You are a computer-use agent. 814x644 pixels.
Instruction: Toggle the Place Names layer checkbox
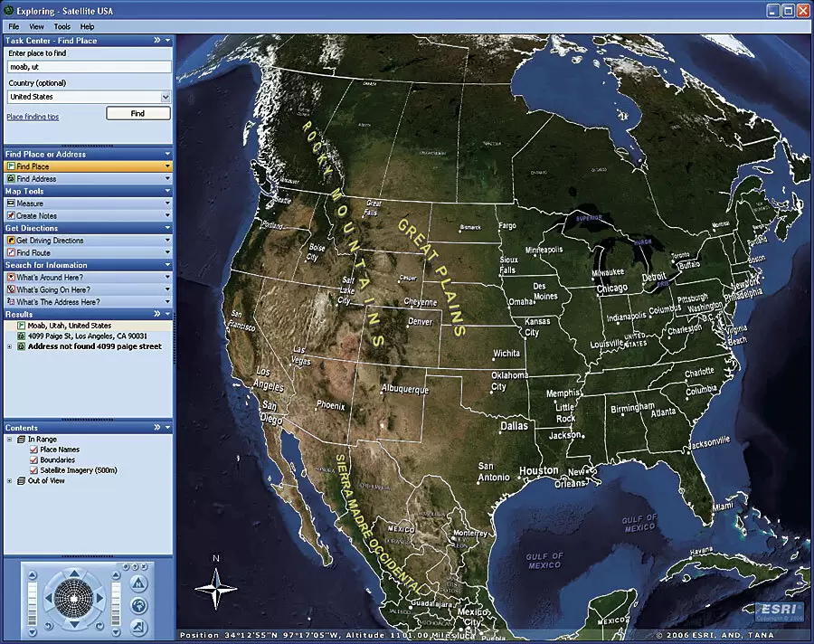33,450
